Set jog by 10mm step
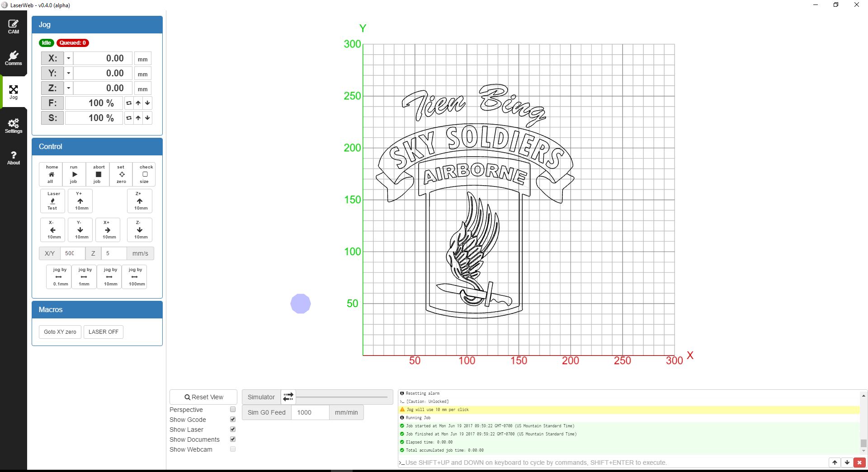Viewport: 868px width, 472px height. (x=109, y=276)
